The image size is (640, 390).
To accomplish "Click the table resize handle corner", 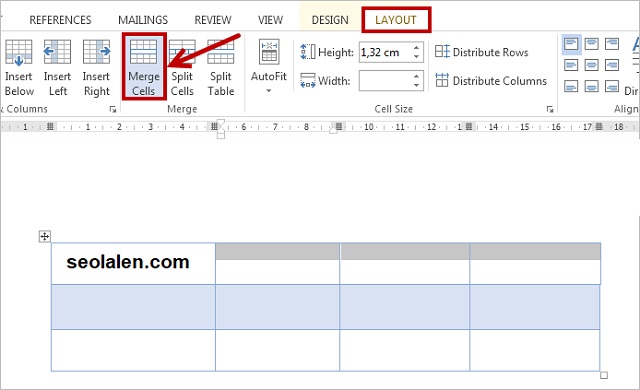I will (604, 375).
